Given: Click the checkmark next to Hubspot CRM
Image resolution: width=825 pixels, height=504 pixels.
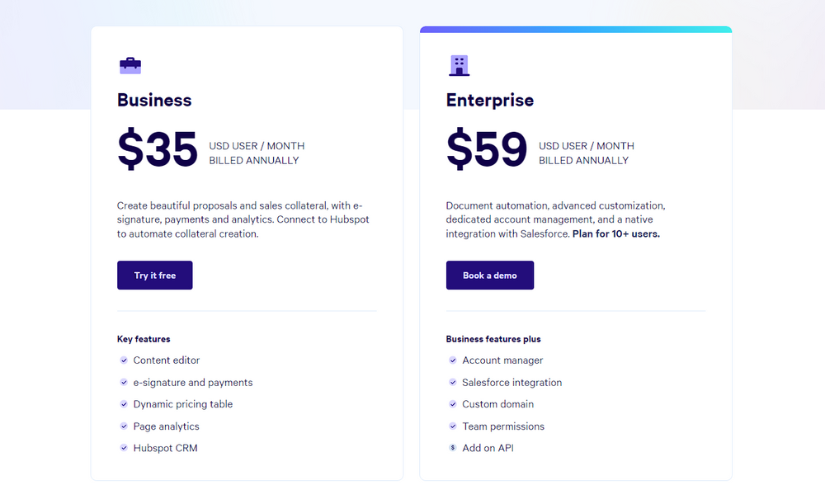Looking at the screenshot, I should [123, 448].
